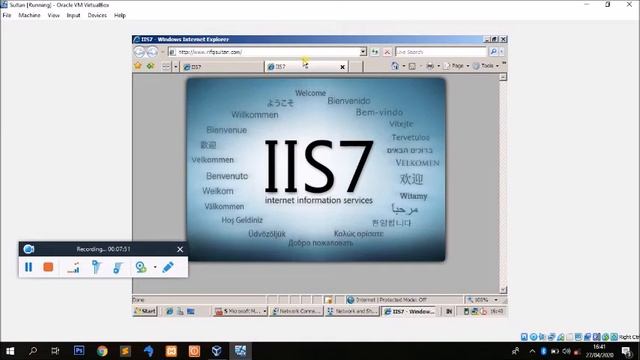Click the VirtualBox cube taskbar icon

pos(217,351)
